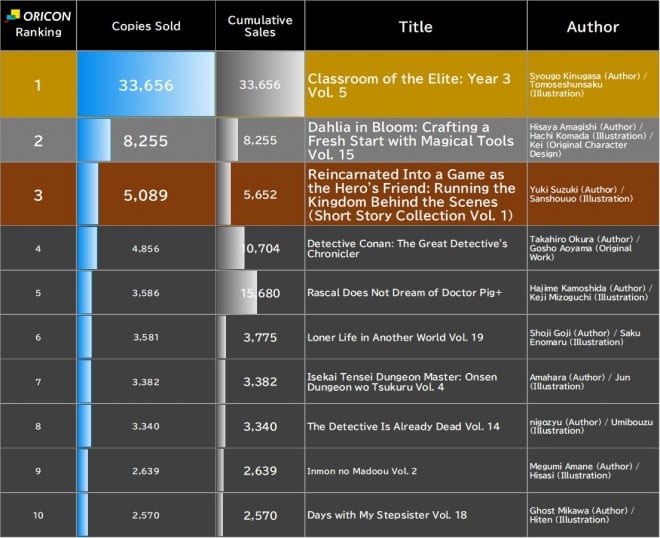Select Isekai Tensei Dungeon Master title
The width and height of the screenshot is (660, 538).
tap(402, 382)
